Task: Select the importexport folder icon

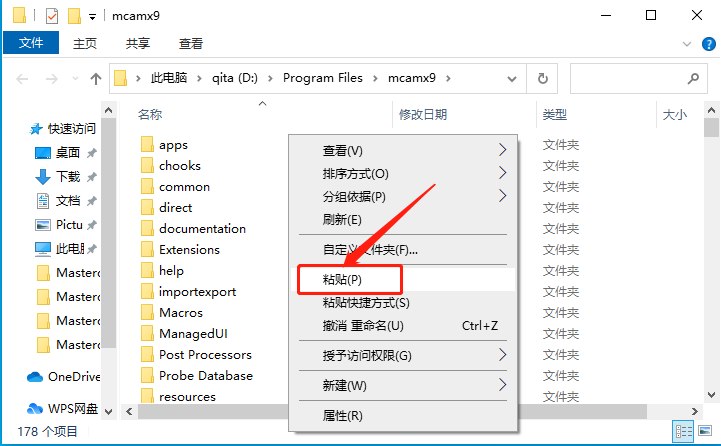Action: point(147,291)
